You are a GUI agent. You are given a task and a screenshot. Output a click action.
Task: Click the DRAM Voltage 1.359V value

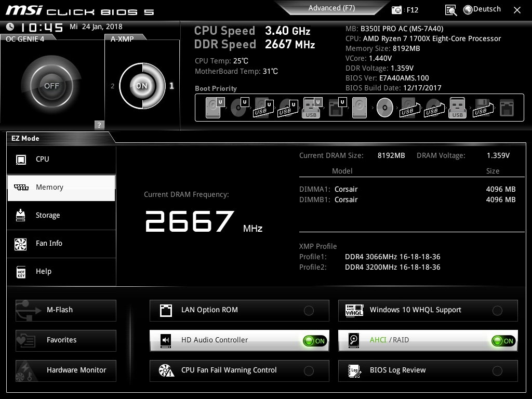tap(498, 155)
